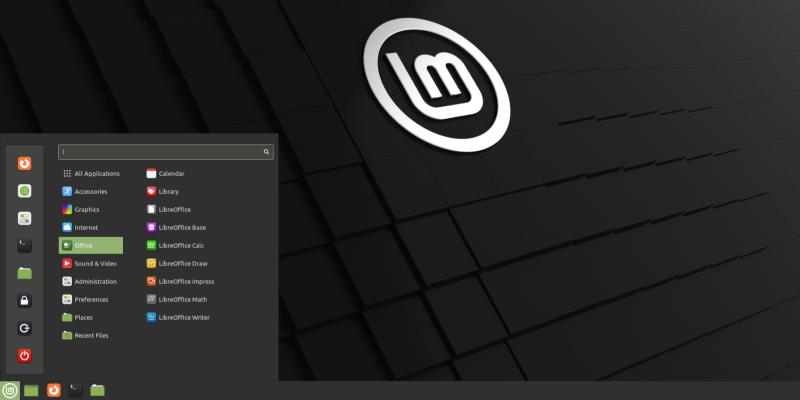
Task: Select the Accessories category
Action: point(90,191)
